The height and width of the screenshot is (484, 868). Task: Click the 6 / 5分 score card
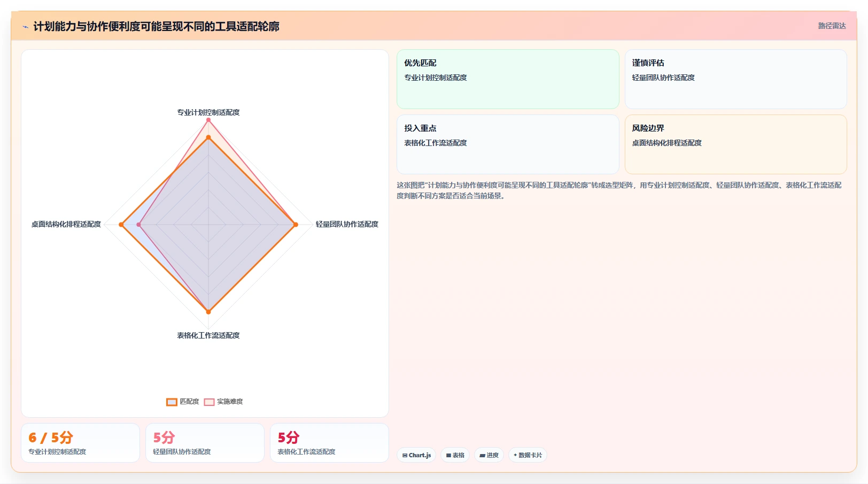coord(80,443)
